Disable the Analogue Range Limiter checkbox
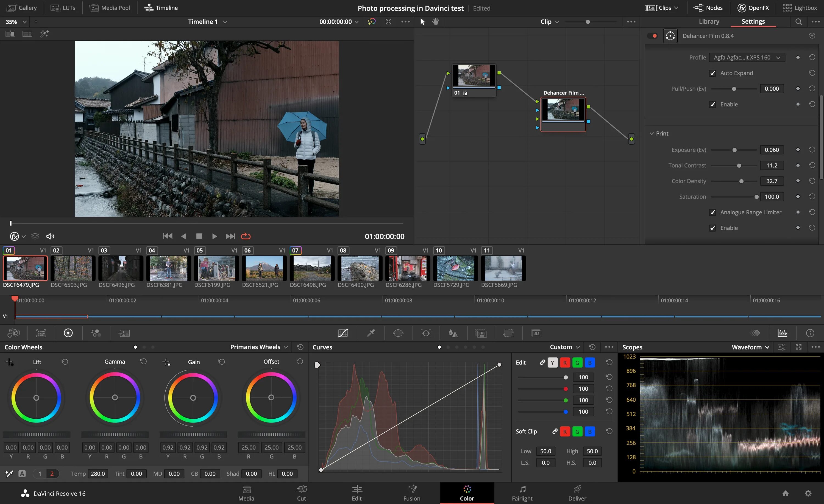824x504 pixels. (x=713, y=212)
